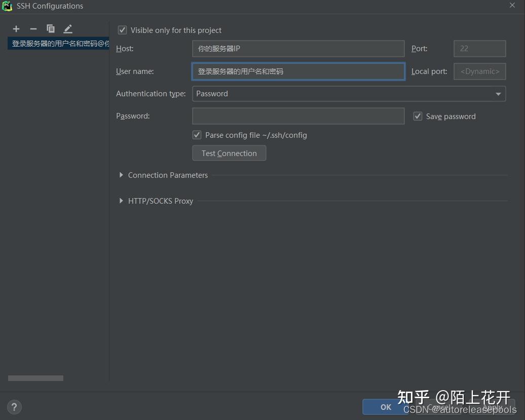Apply the SSH configuration changes

(x=491, y=407)
